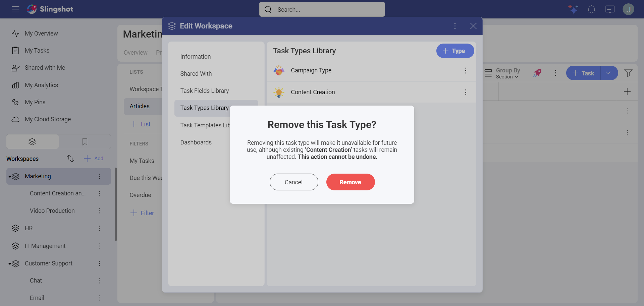Open Campaign Type options menu

[x=466, y=70]
